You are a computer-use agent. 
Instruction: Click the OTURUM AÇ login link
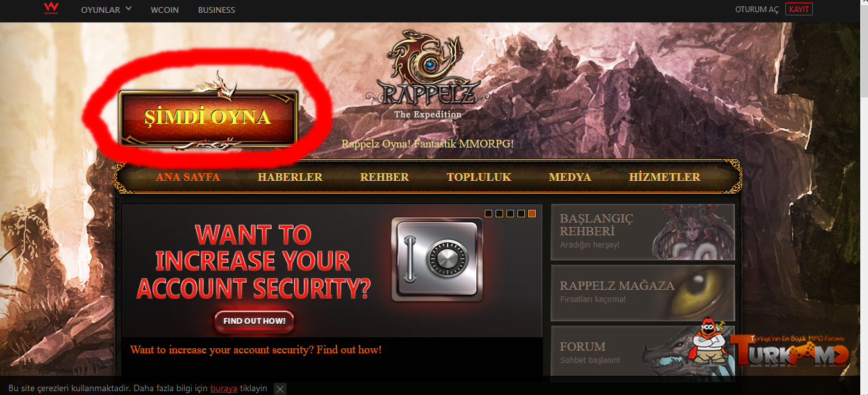(x=757, y=10)
